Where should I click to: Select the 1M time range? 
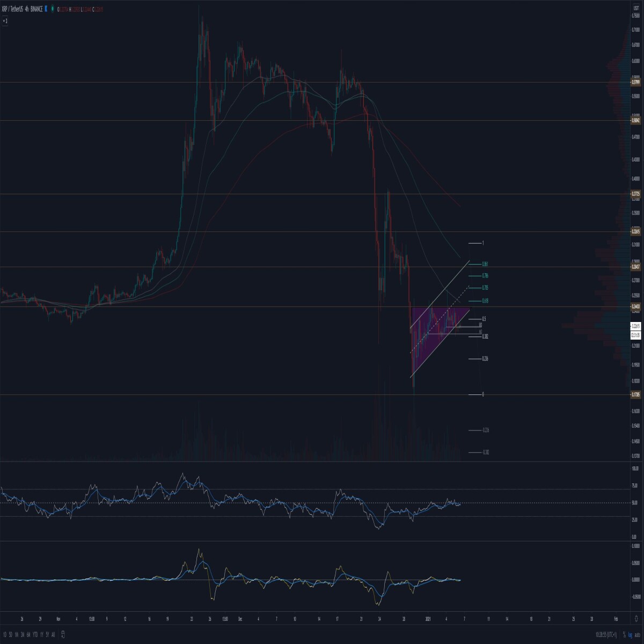[17, 635]
